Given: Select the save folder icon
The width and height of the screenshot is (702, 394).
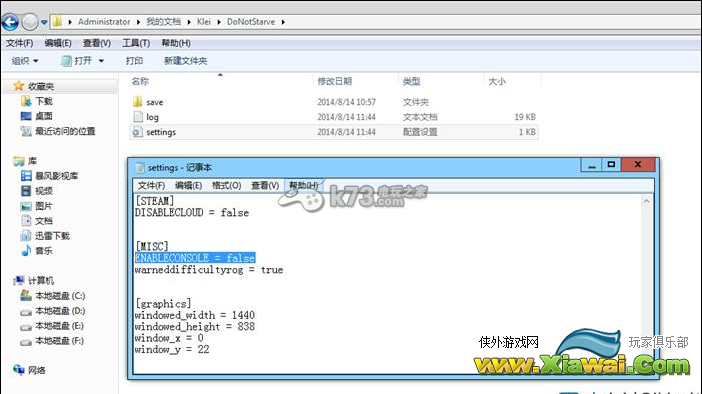Looking at the screenshot, I should coord(137,102).
